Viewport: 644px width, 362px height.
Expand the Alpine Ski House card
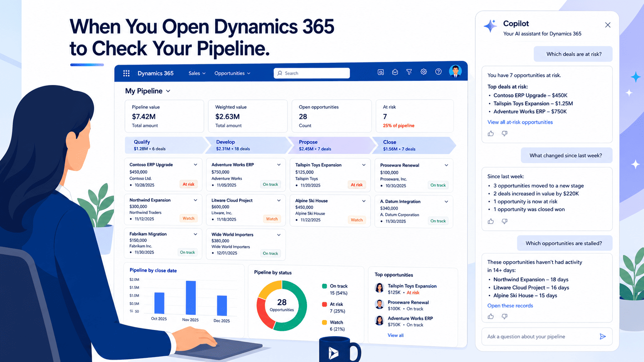[364, 201]
